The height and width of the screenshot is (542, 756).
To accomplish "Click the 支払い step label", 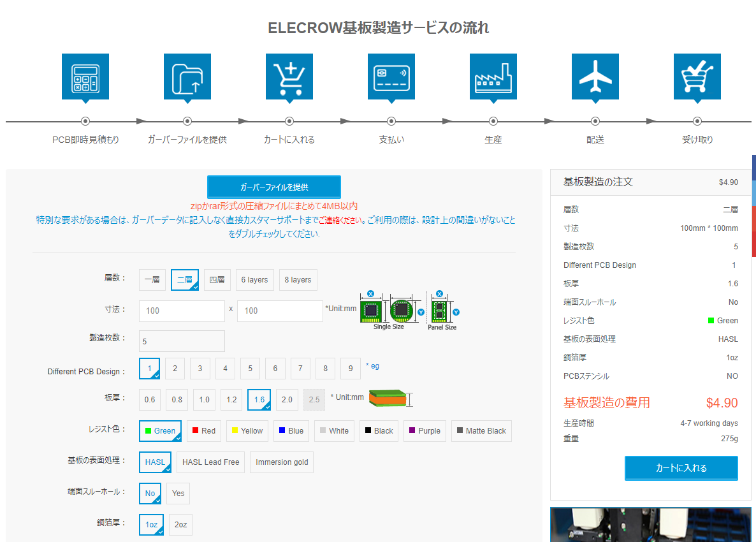I will (x=391, y=140).
